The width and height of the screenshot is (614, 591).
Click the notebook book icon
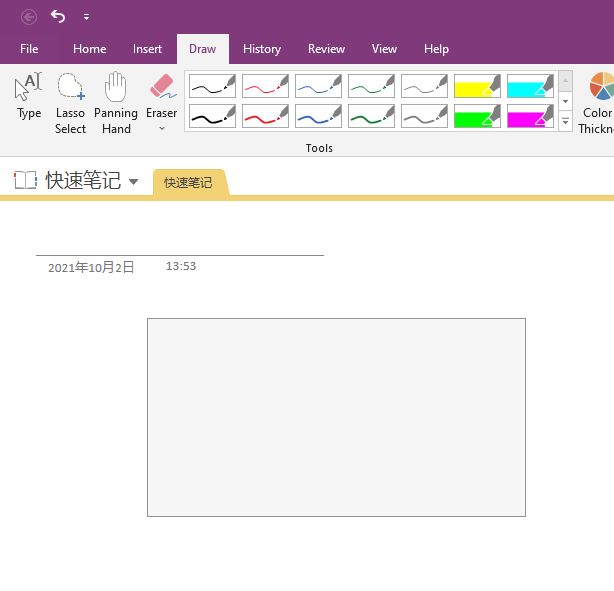(x=25, y=181)
